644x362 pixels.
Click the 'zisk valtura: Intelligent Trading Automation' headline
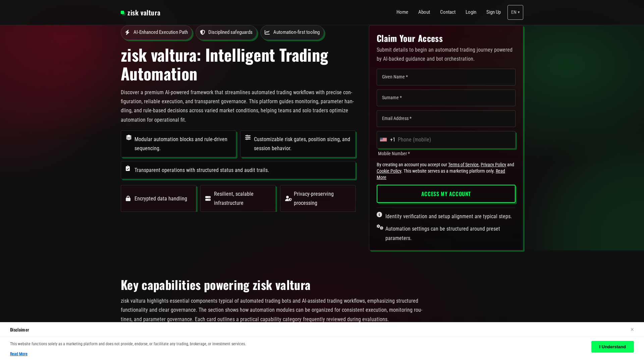(224, 64)
